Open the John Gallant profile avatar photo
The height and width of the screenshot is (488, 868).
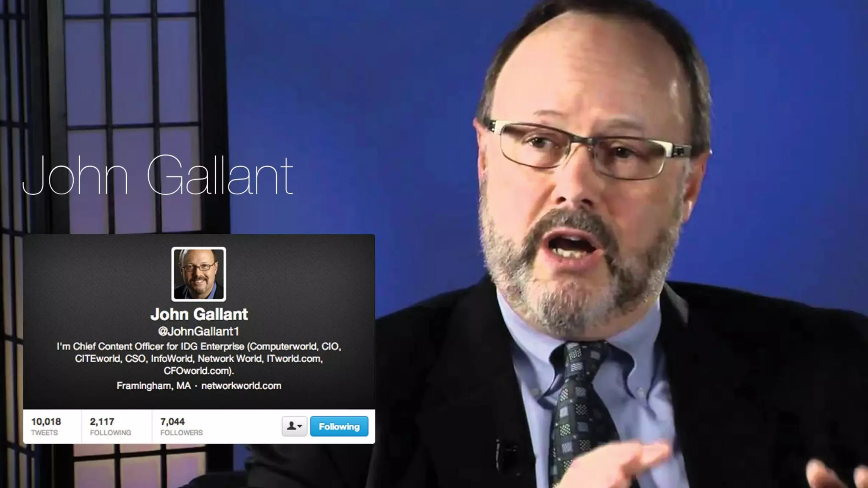click(x=199, y=274)
